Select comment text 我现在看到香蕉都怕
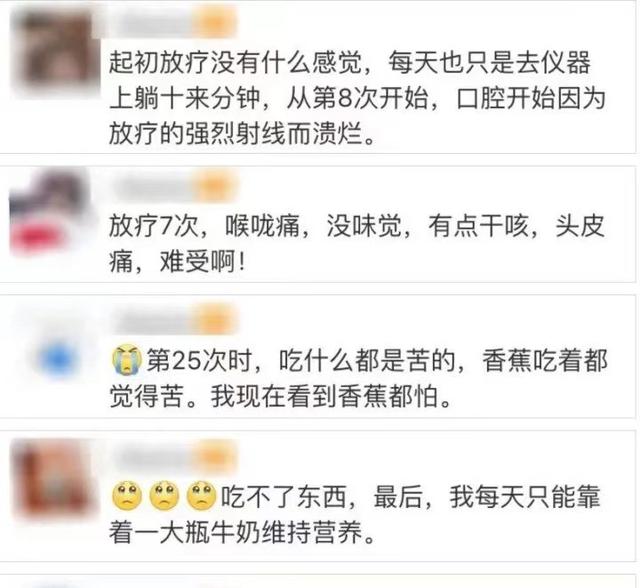The height and width of the screenshot is (588, 640). coord(331,396)
